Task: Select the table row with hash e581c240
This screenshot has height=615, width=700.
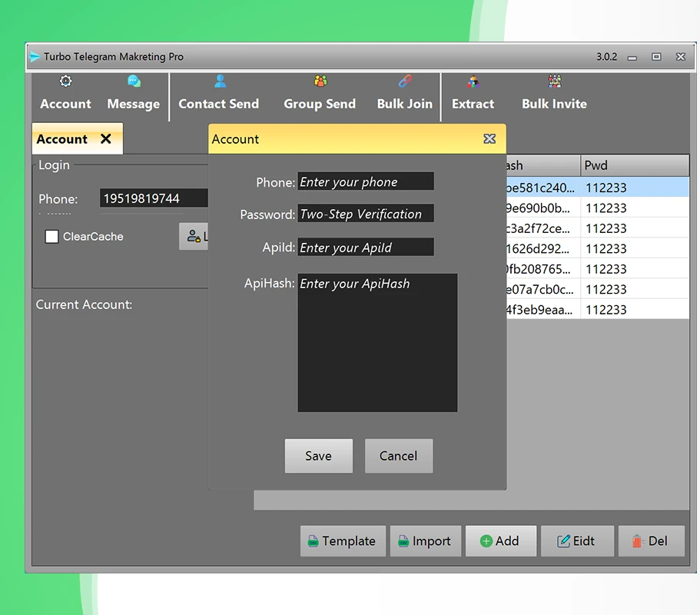Action: (597, 188)
